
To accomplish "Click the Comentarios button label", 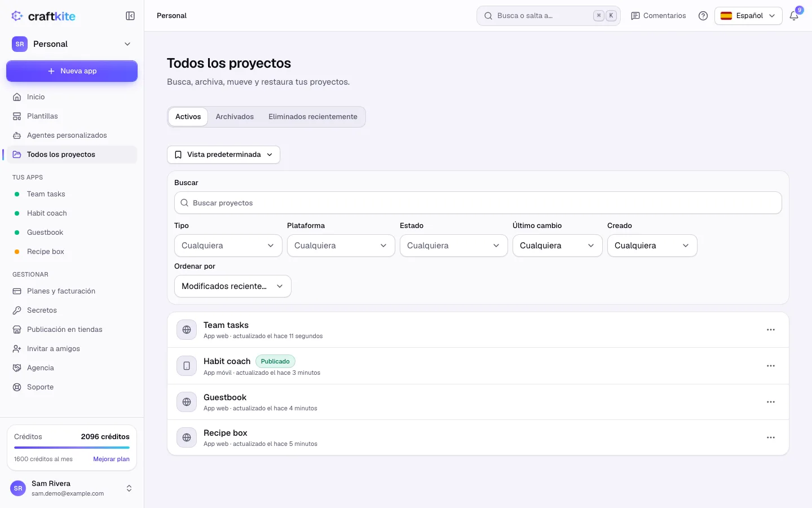I will coord(664,16).
